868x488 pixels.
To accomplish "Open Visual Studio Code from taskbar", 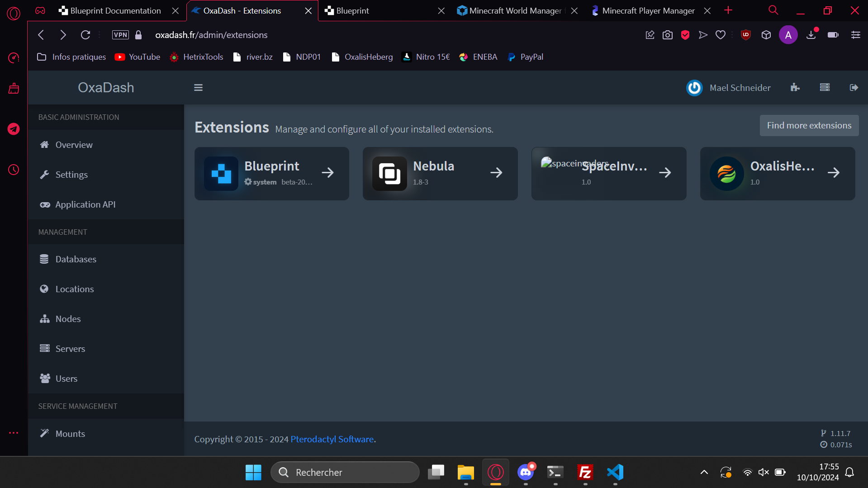I will pos(615,473).
